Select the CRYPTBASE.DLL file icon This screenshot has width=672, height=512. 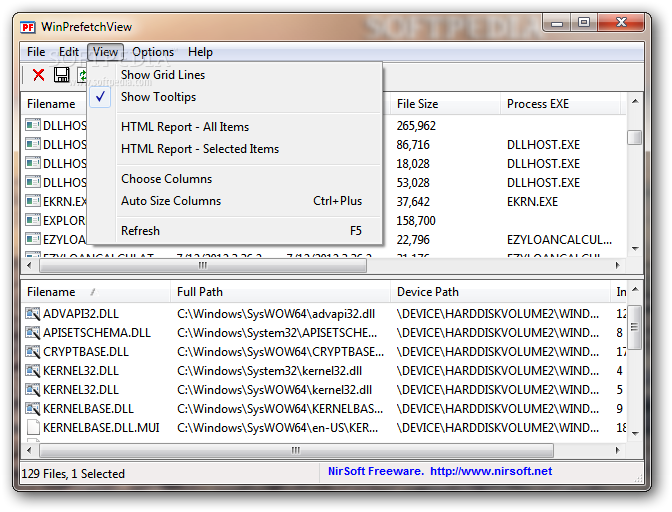coord(33,352)
